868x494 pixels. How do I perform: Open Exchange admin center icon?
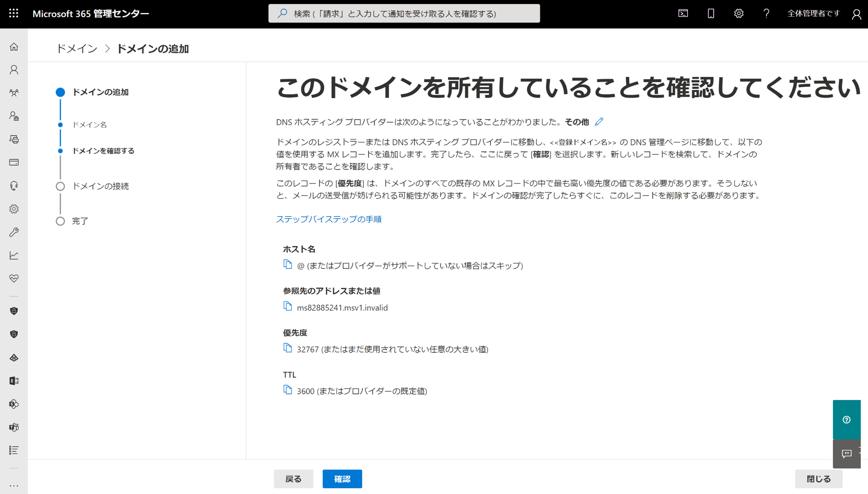(14, 381)
